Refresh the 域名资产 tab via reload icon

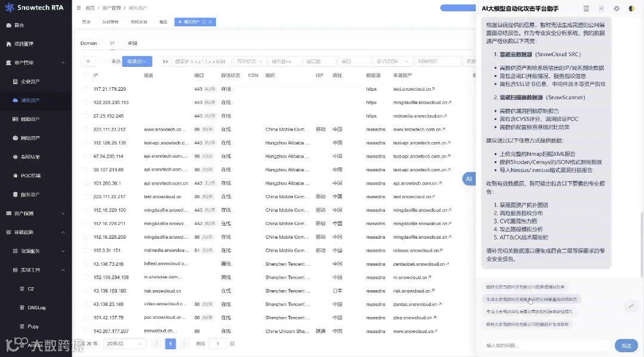[204, 21]
